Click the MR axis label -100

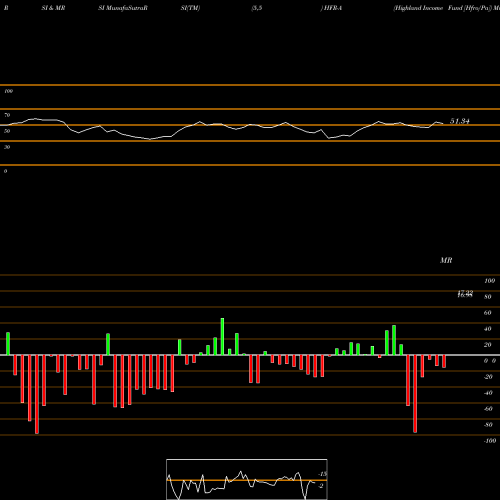point(490,441)
